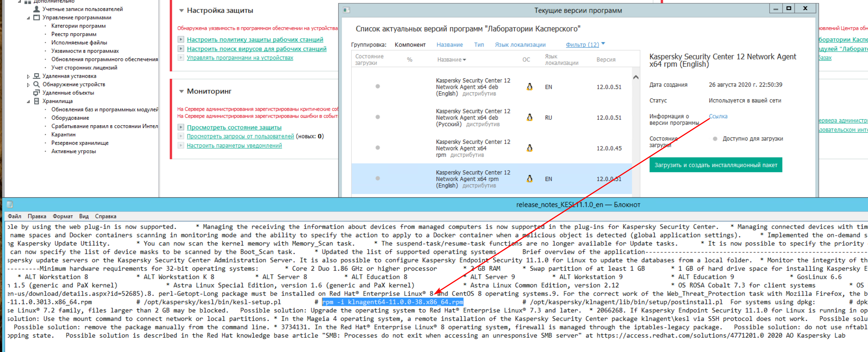Screen dimensions: 868x352
Task: Click the Linux penguin icon in the rpm (English) row
Action: pos(529,179)
